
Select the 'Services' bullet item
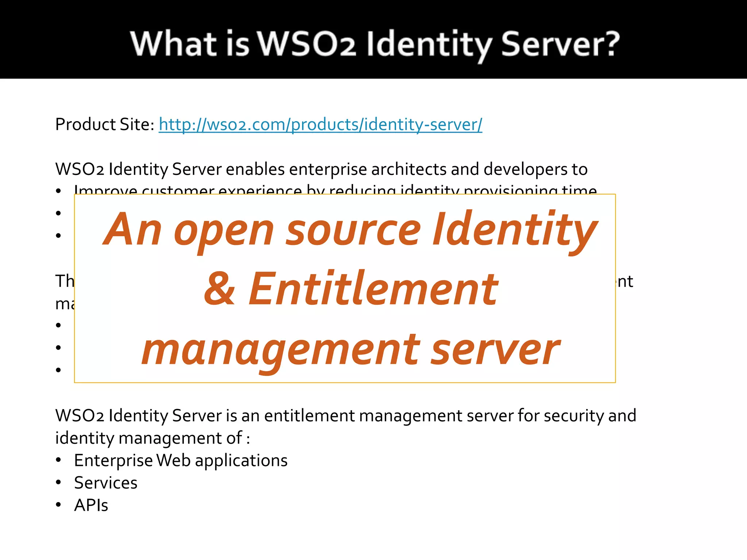(106, 483)
